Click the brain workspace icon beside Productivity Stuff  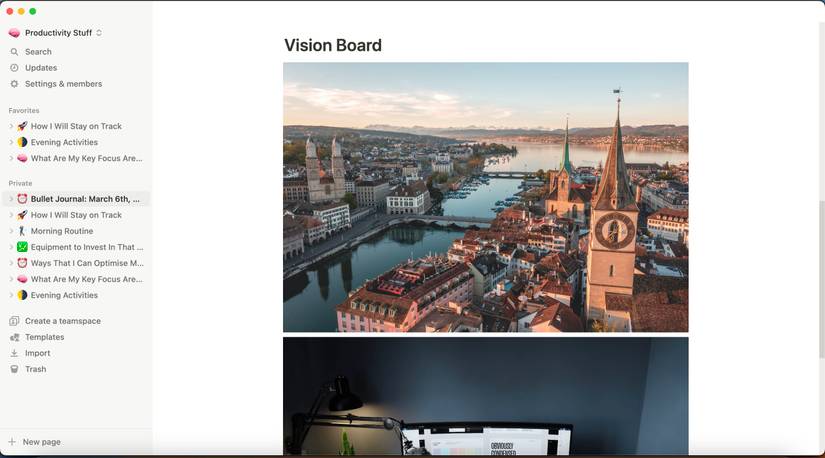(14, 33)
